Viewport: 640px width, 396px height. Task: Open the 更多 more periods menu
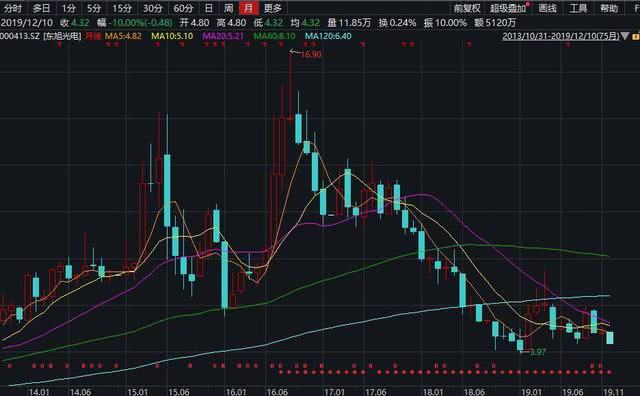273,8
